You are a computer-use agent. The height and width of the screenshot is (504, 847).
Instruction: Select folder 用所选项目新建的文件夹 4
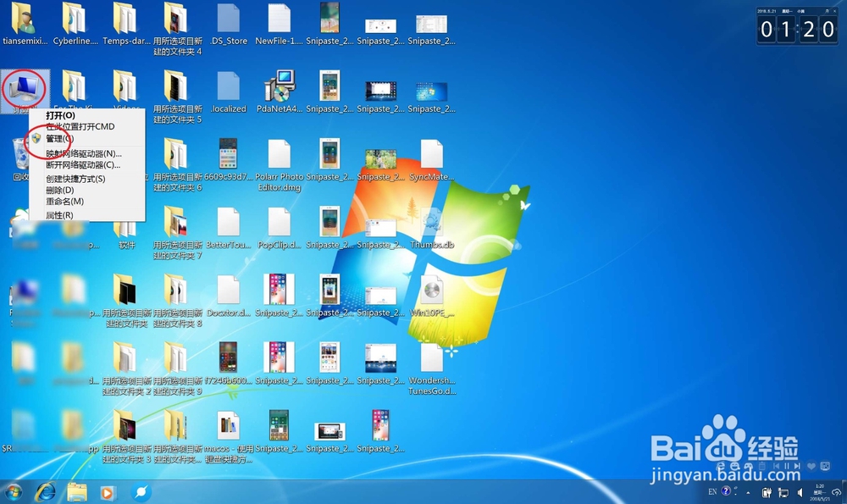(x=177, y=29)
